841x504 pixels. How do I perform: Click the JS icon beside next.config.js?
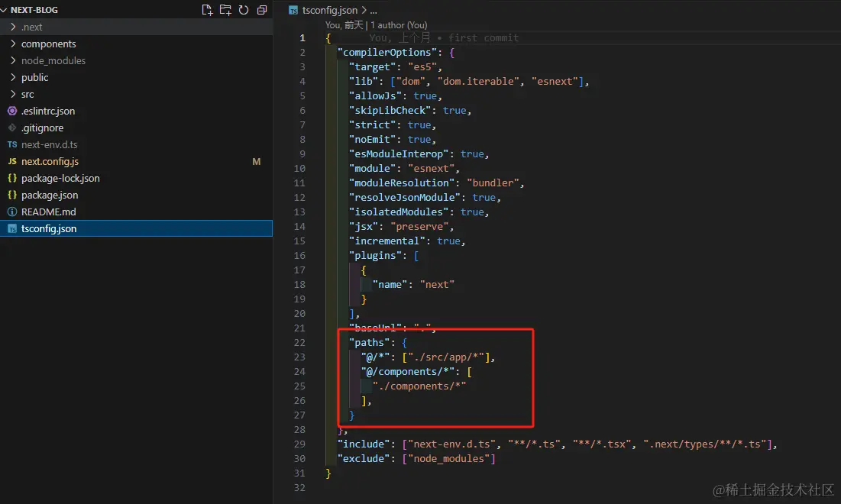[x=12, y=161]
